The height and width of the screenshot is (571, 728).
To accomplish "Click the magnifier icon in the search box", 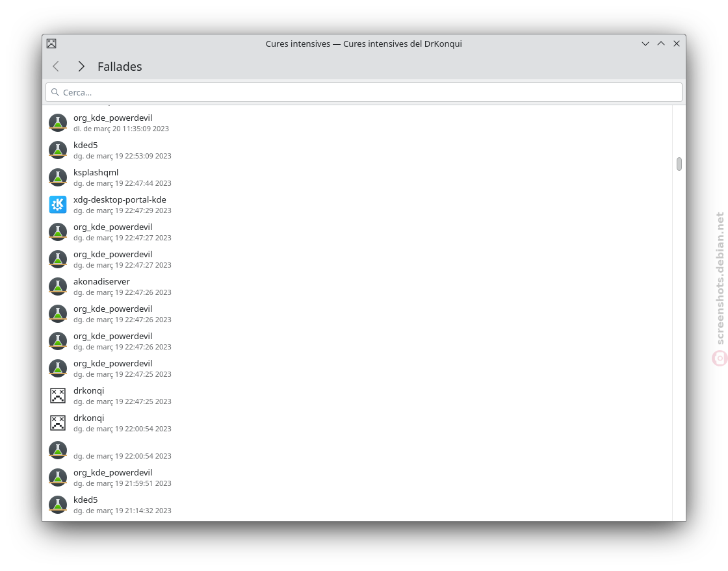I will tap(55, 92).
